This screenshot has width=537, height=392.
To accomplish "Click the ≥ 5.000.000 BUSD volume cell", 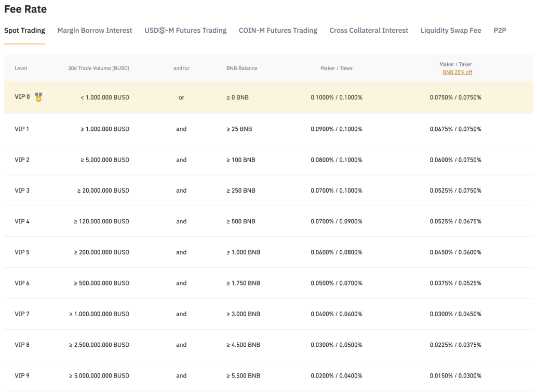I will click(105, 160).
